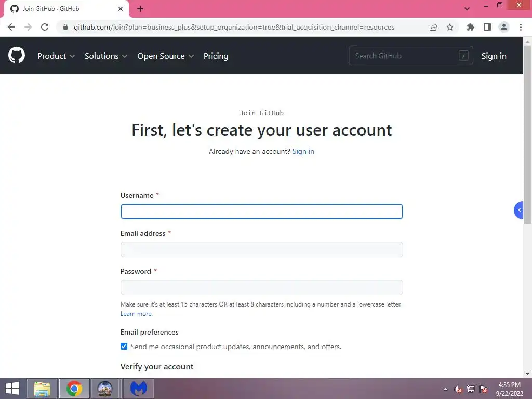This screenshot has width=532, height=399.
Task: Expand the Product menu
Action: coord(56,56)
